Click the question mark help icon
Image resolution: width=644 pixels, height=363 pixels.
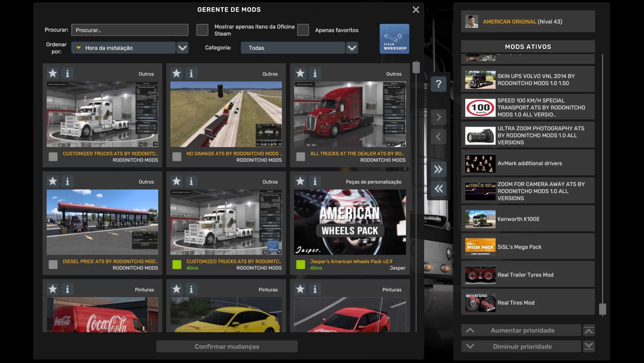pos(438,84)
